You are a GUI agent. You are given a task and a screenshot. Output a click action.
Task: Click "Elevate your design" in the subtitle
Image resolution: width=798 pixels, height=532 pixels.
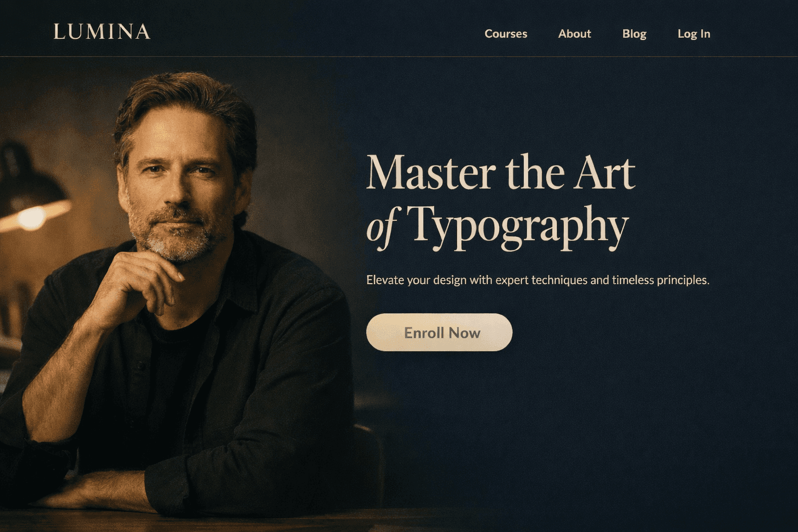pos(417,280)
